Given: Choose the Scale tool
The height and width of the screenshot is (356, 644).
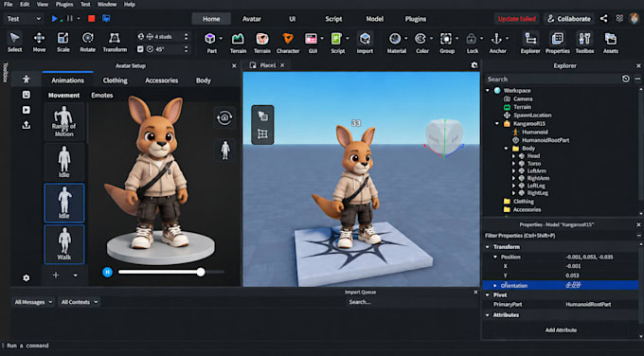Looking at the screenshot, I should pyautogui.click(x=63, y=43).
